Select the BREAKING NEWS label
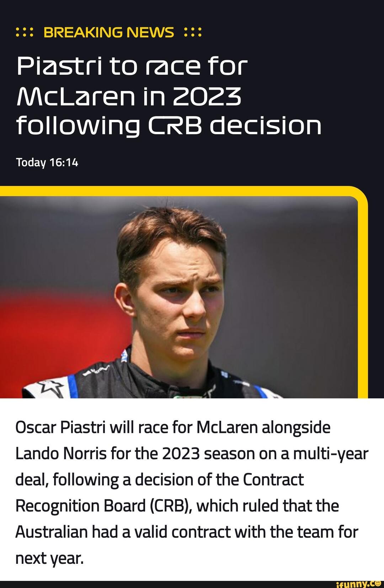This screenshot has width=384, height=588. click(109, 32)
